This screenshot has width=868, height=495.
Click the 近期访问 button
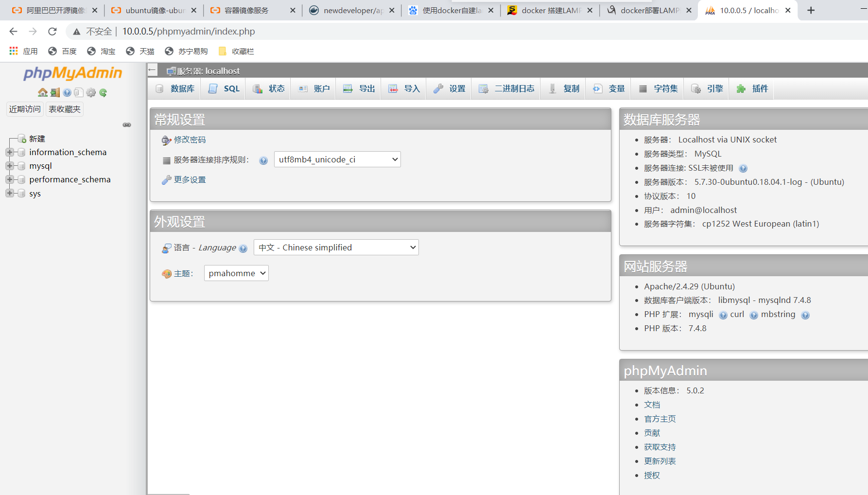tap(25, 109)
